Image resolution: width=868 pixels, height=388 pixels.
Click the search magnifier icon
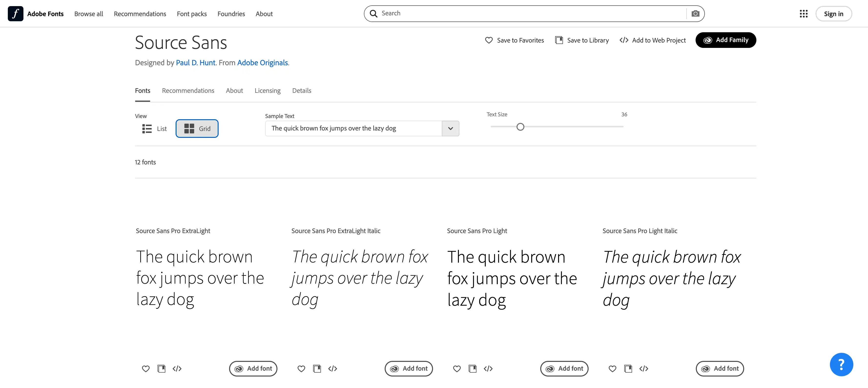pyautogui.click(x=373, y=13)
